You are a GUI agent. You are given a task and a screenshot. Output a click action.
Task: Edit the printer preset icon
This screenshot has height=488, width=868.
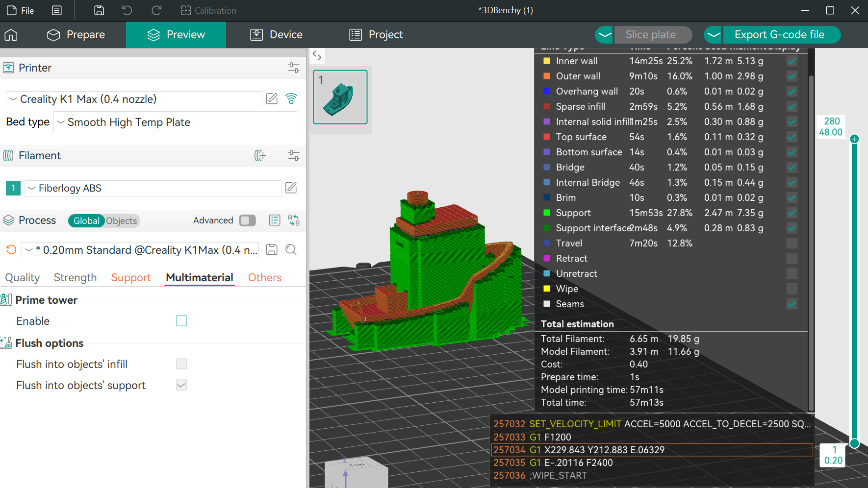(x=272, y=99)
